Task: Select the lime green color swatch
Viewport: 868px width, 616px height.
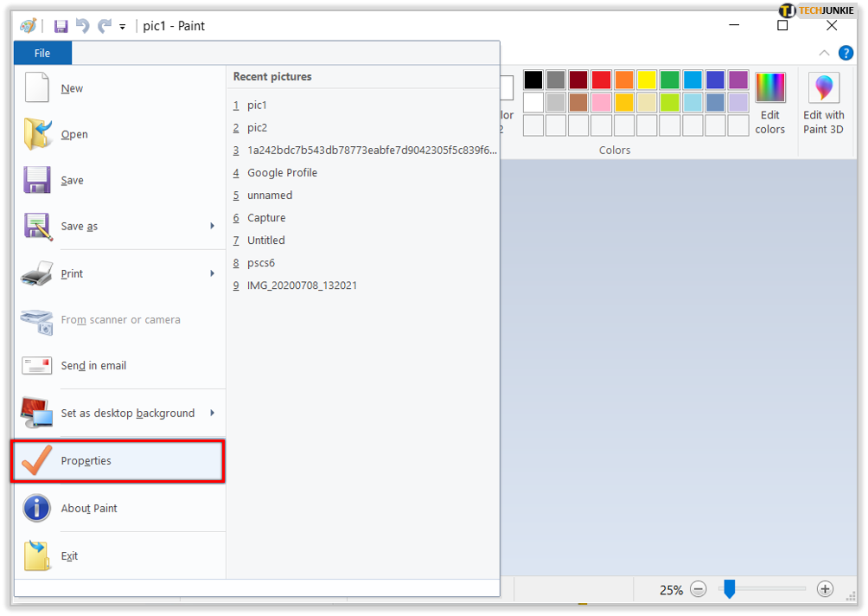Action: 670,102
